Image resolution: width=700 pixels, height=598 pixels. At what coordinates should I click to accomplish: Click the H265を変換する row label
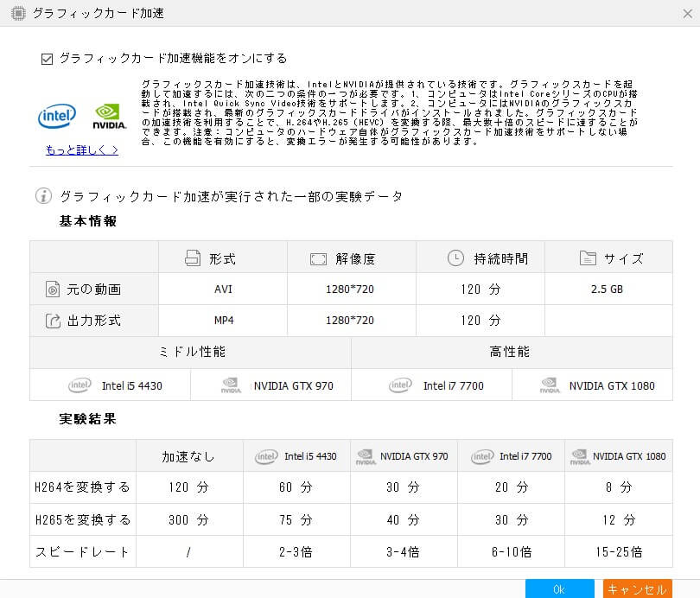pos(83,520)
